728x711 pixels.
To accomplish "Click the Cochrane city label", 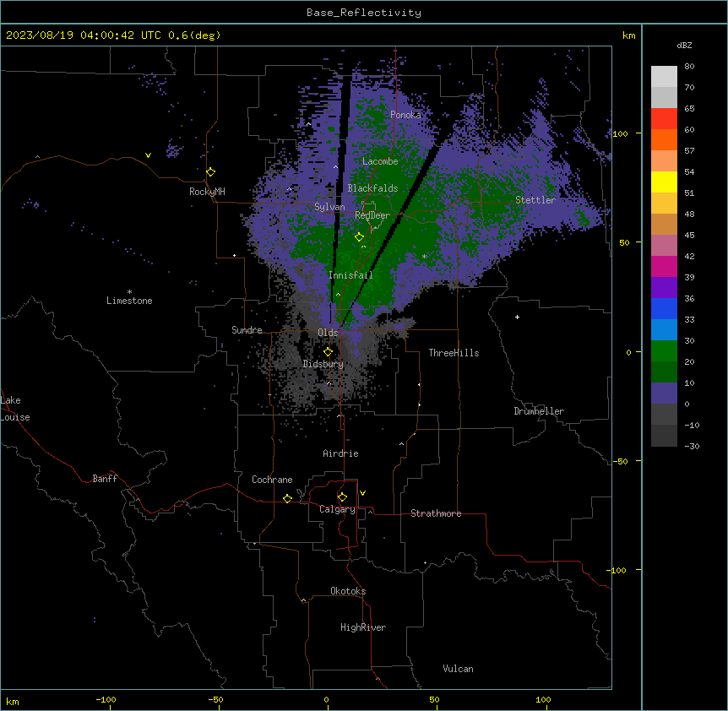I will click(x=272, y=480).
